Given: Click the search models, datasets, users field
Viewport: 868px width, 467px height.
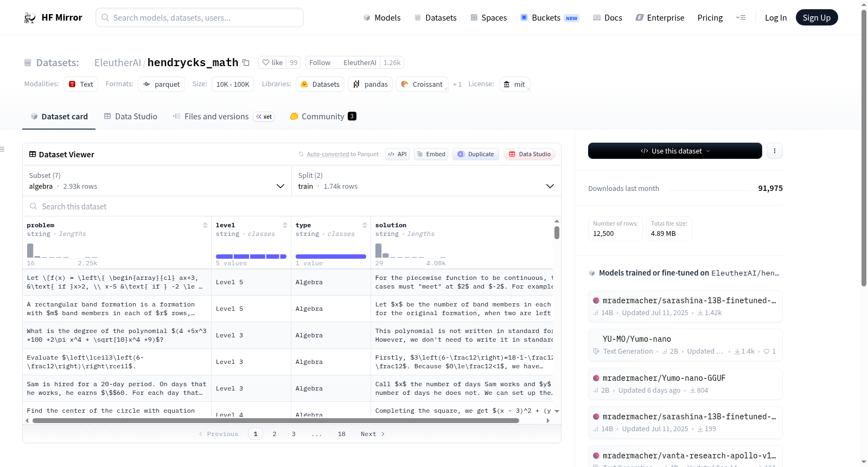Looking at the screenshot, I should coord(200,17).
